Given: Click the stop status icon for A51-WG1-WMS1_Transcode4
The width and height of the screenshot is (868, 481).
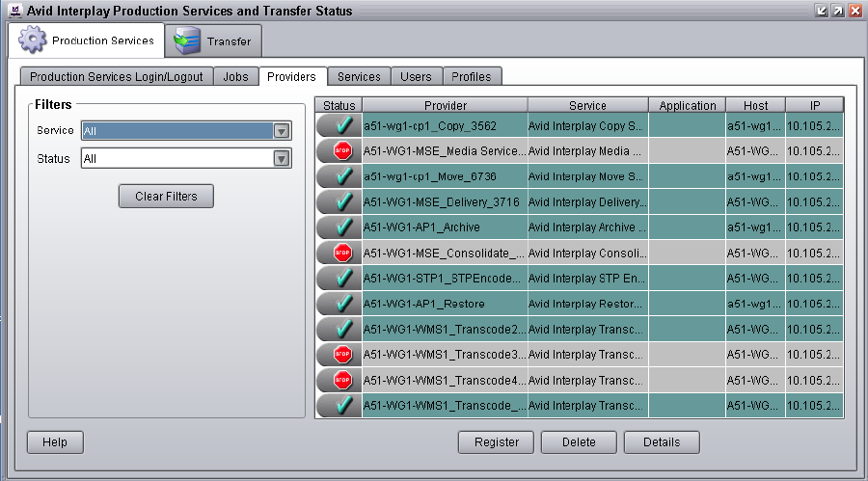Looking at the screenshot, I should point(342,380).
